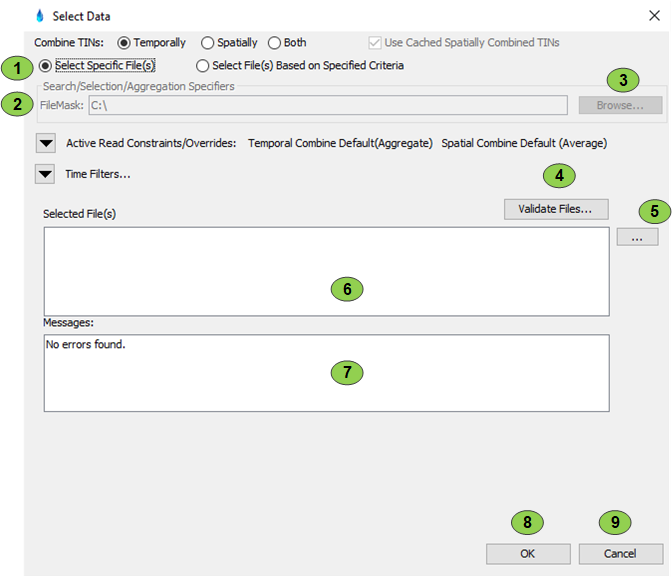The width and height of the screenshot is (672, 578).
Task: Click the green callout marker numbered 2
Action: (x=17, y=103)
